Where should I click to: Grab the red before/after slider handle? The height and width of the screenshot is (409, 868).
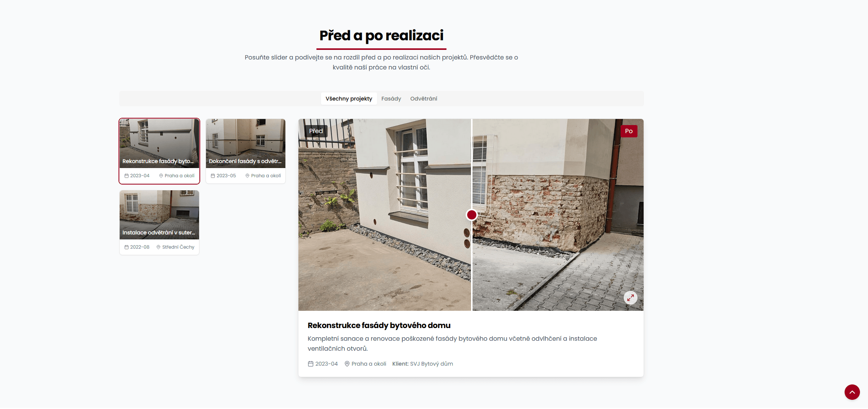[x=471, y=215]
